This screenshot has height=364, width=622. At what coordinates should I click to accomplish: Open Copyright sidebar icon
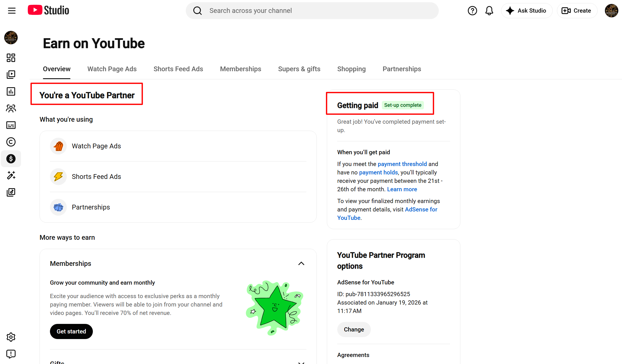[x=11, y=142]
